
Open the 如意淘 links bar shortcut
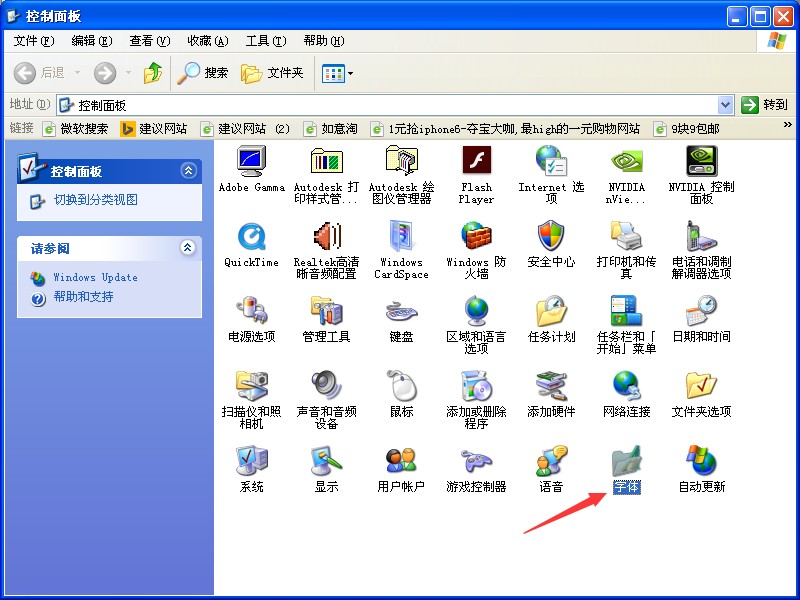tap(331, 129)
